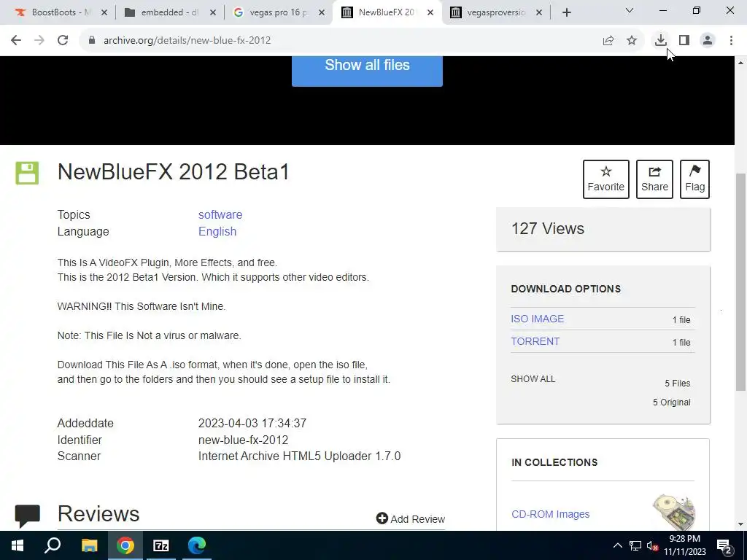Open the Windows Start menu
Image resolution: width=747 pixels, height=560 pixels.
[x=18, y=545]
